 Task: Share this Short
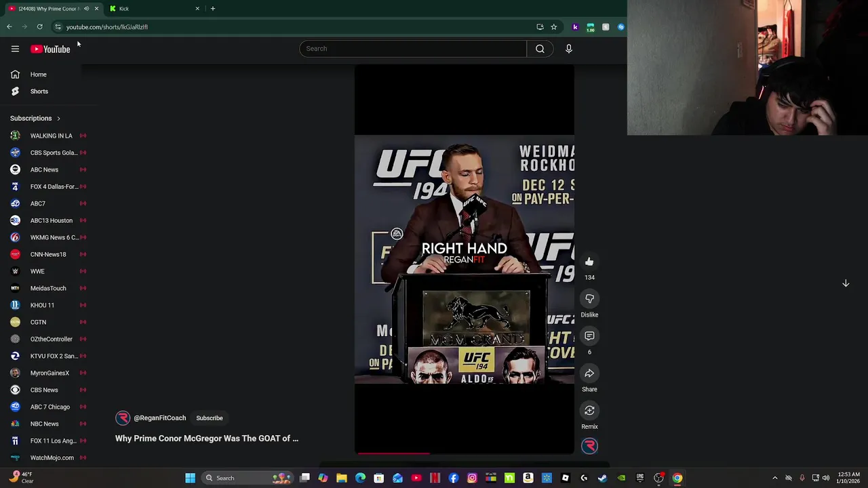point(589,373)
